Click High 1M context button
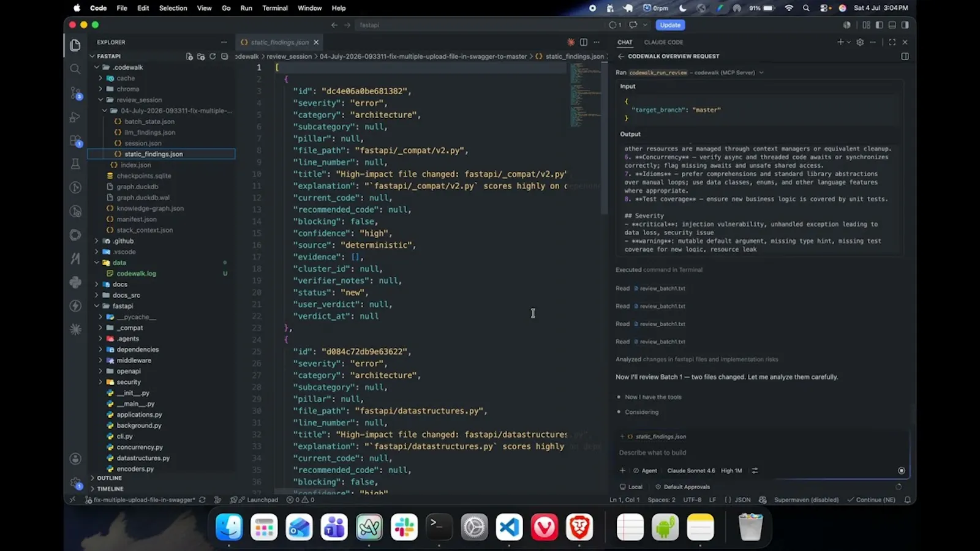980x551 pixels. pyautogui.click(x=731, y=471)
